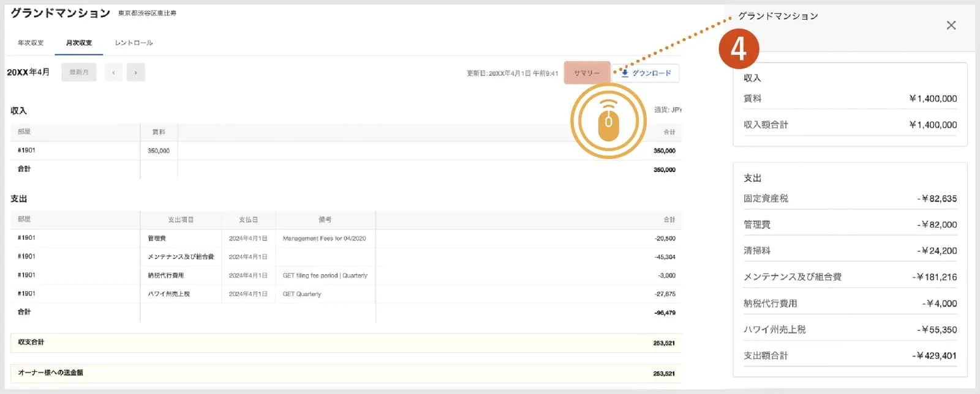The height and width of the screenshot is (394, 980).
Task: Close the グランドマンション summary panel
Action: click(951, 25)
